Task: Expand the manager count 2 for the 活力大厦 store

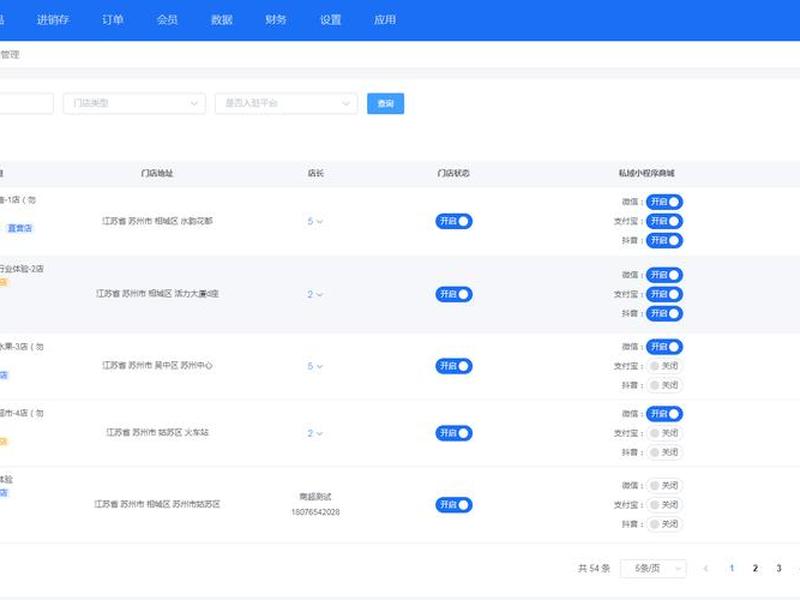Action: 315,294
